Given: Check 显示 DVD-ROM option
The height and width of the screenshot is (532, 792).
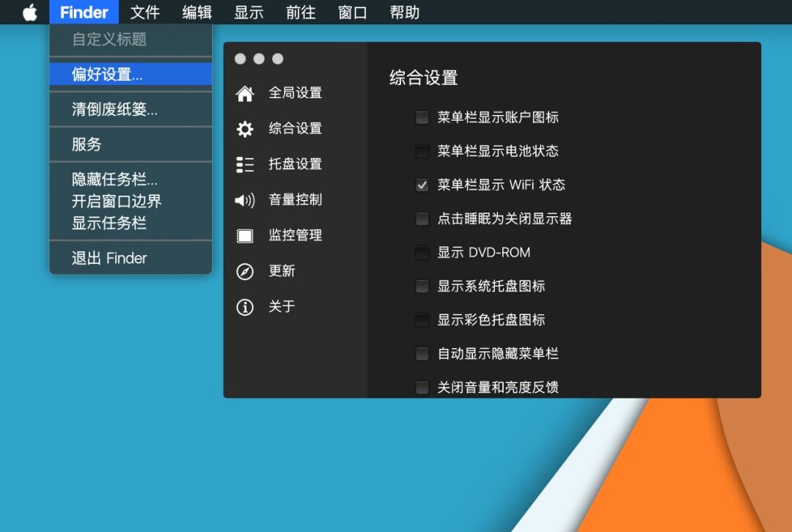Looking at the screenshot, I should [x=422, y=252].
